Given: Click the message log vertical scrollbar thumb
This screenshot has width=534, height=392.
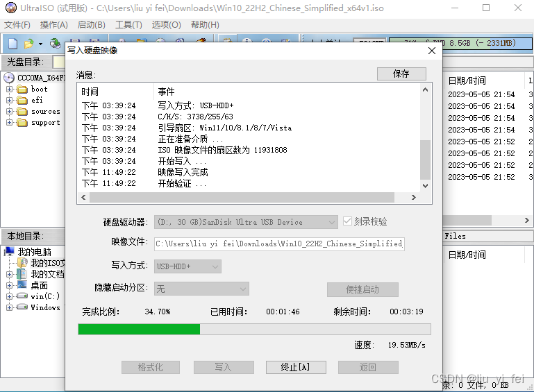Looking at the screenshot, I should [x=425, y=160].
